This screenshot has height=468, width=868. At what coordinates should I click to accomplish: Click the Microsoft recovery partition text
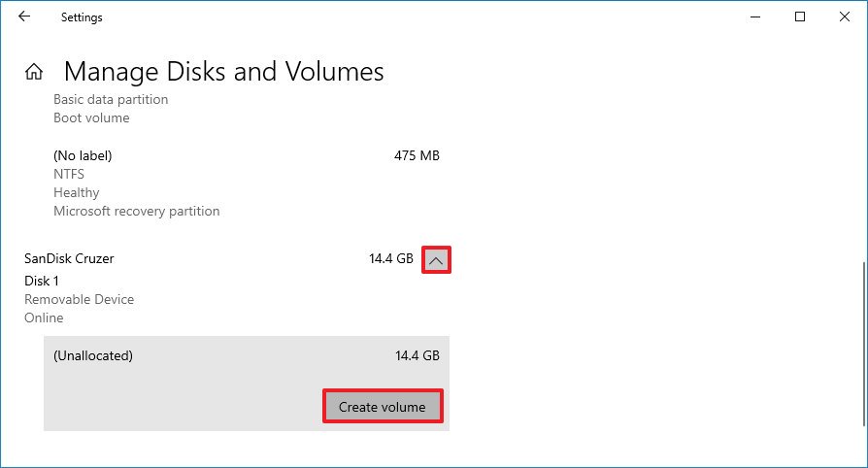[136, 212]
